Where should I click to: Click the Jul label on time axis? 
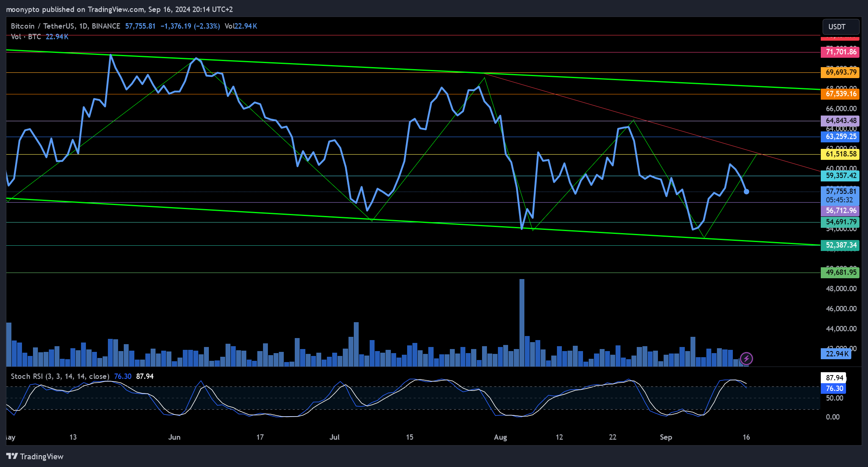coord(334,437)
